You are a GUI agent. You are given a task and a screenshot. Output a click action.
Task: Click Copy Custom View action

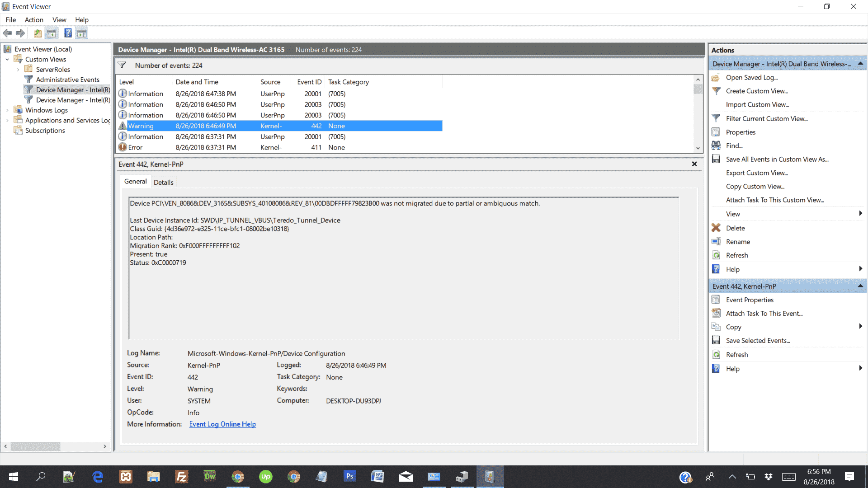click(755, 187)
